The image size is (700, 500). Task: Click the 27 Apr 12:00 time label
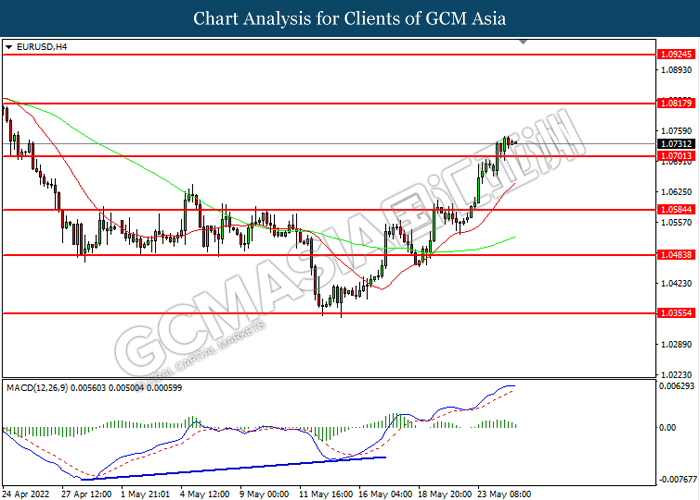pyautogui.click(x=87, y=494)
